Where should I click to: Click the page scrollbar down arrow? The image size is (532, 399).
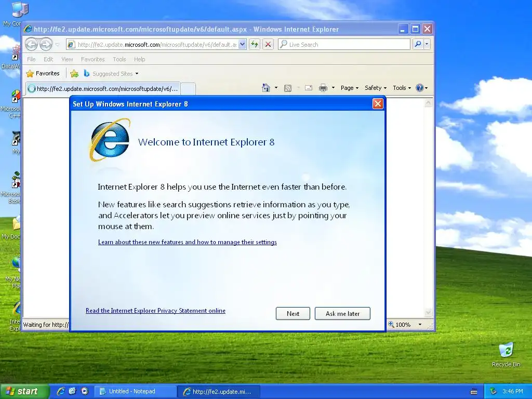[x=429, y=312]
